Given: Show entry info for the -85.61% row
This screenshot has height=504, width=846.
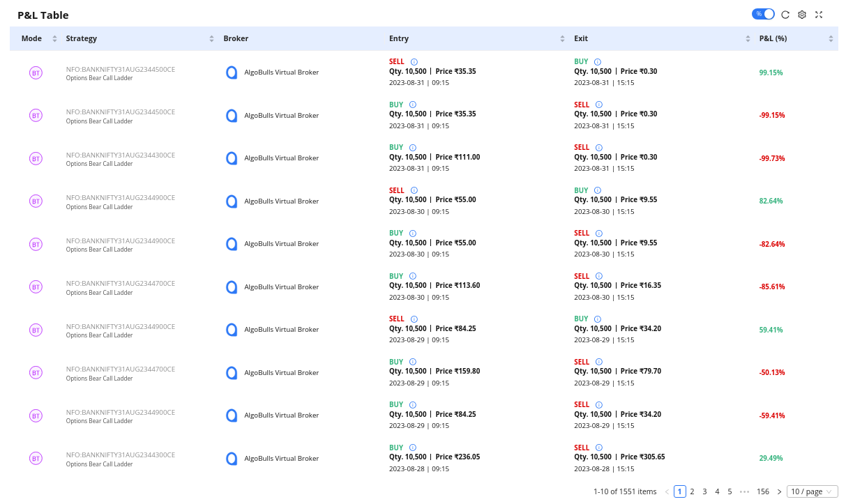Looking at the screenshot, I should point(413,276).
